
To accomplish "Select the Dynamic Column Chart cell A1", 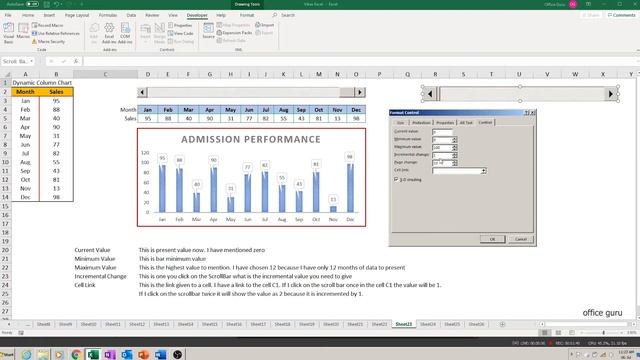I will 25,82.
